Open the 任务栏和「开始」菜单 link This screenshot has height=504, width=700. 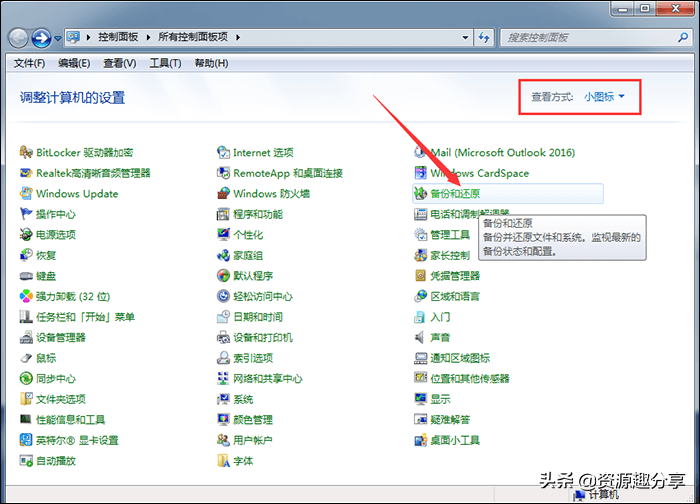coord(85,317)
